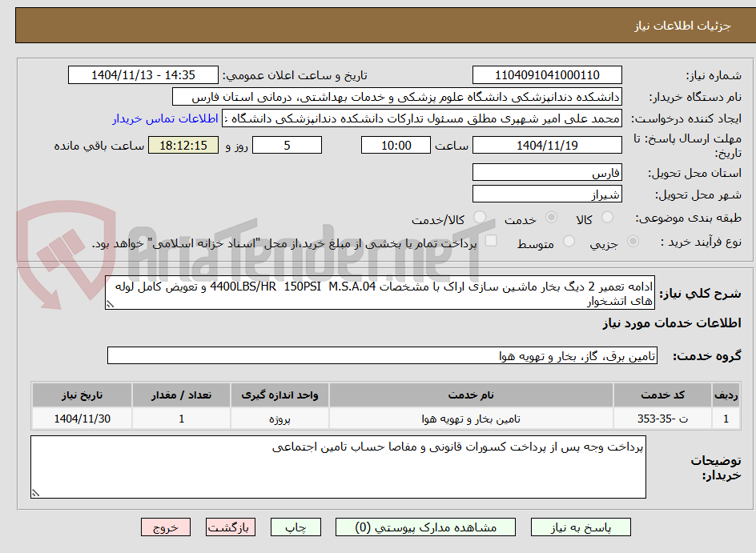756x553 pixels.
Task: Click the buyer notes textarea
Action: click(x=339, y=467)
